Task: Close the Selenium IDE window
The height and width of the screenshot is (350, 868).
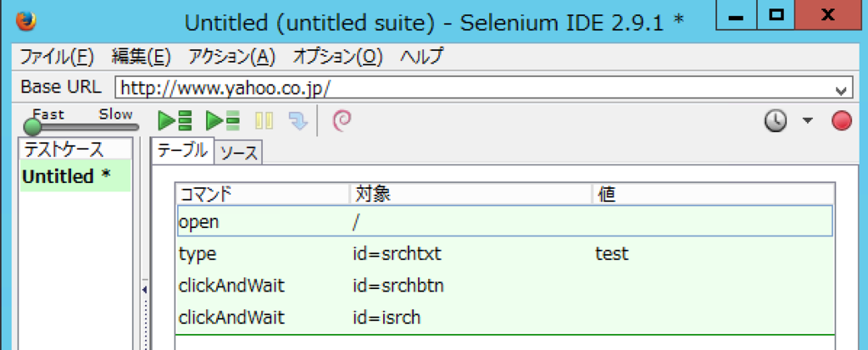Action: tap(828, 15)
